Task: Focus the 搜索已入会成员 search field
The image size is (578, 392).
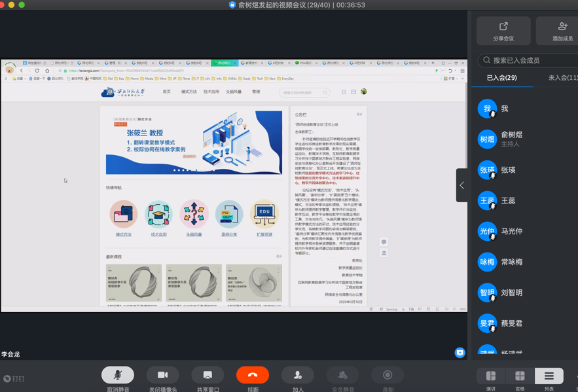Action: [x=528, y=60]
